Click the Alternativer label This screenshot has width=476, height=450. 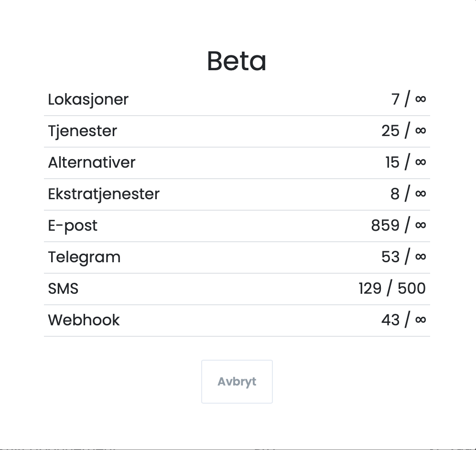[92, 162]
